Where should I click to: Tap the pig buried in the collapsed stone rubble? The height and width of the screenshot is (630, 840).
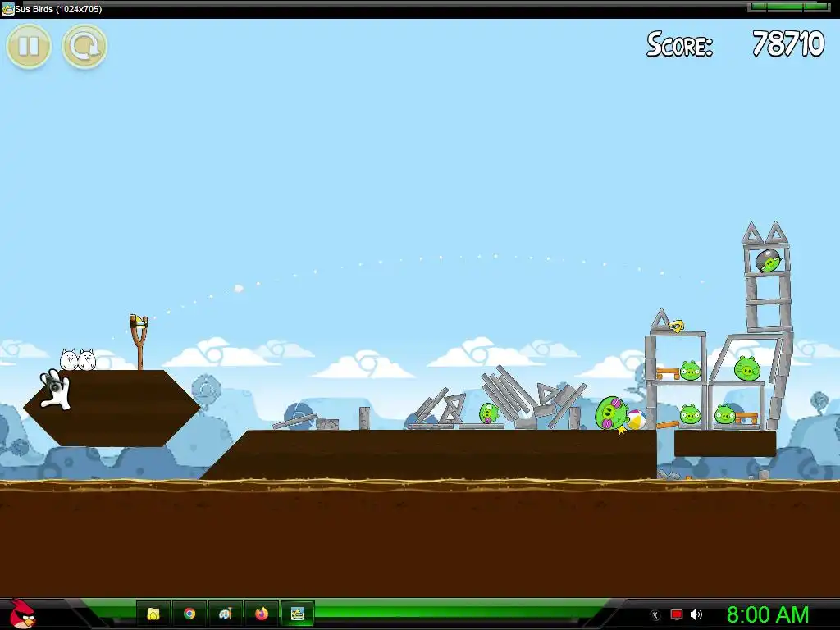tap(488, 413)
